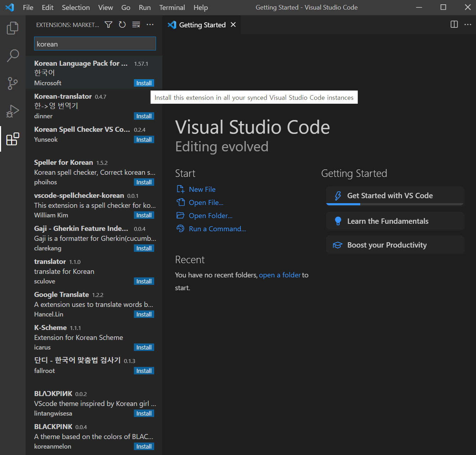Click the Run a Command... link
The width and height of the screenshot is (476, 455).
[217, 229]
